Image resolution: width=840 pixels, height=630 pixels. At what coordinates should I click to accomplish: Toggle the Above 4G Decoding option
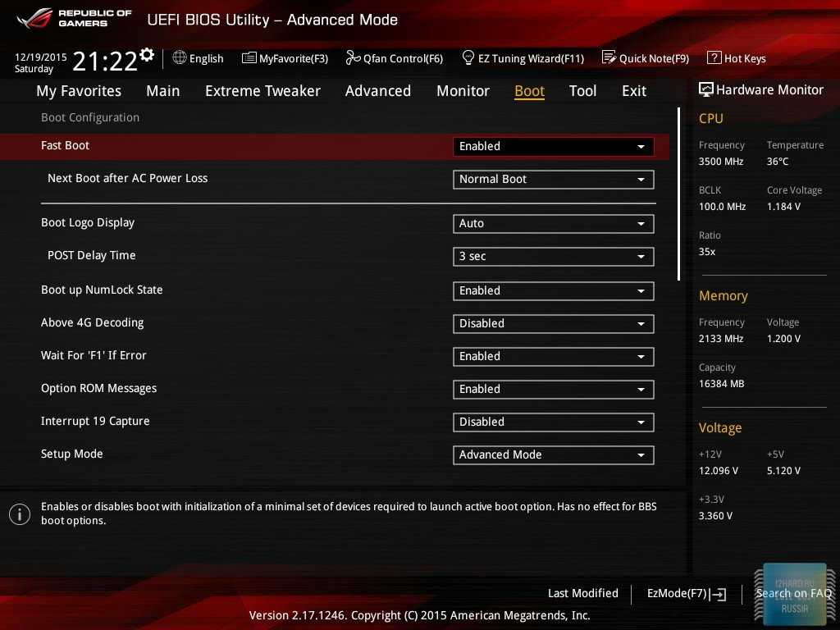point(553,324)
